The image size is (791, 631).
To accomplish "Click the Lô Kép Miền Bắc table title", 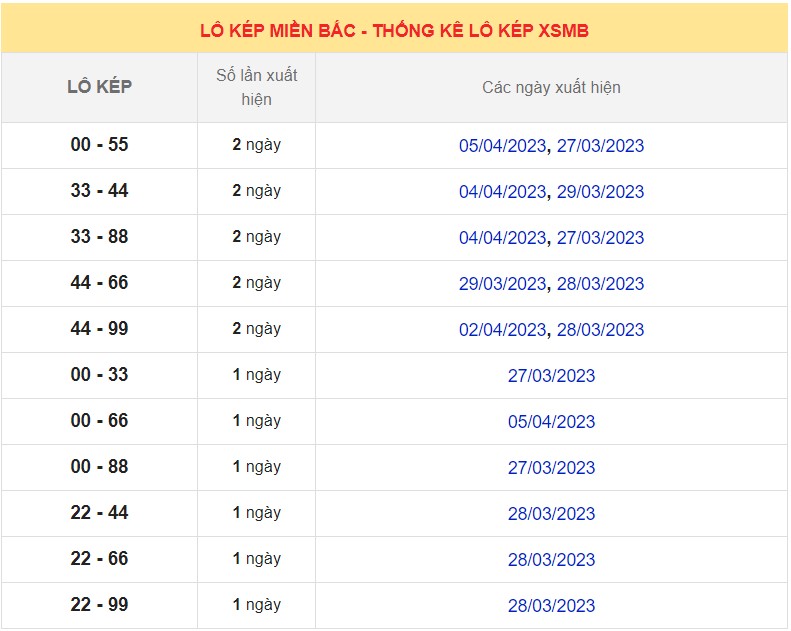I will [x=394, y=31].
